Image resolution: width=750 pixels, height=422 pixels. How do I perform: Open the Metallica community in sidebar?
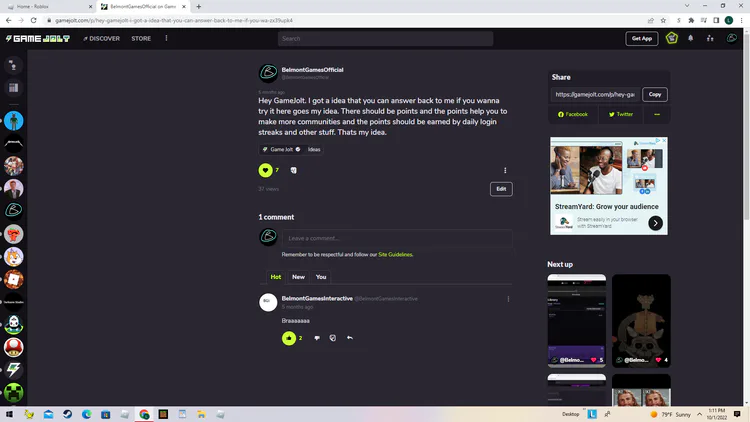coord(13,143)
